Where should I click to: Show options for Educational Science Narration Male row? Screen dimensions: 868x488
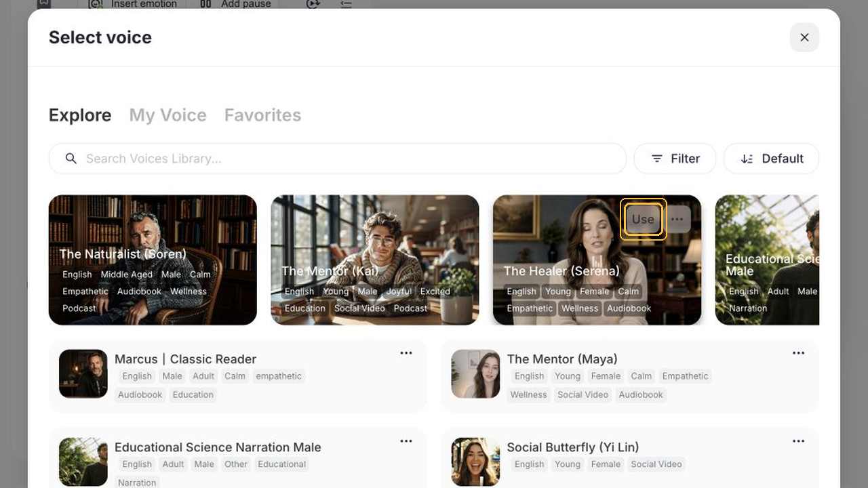coord(406,441)
